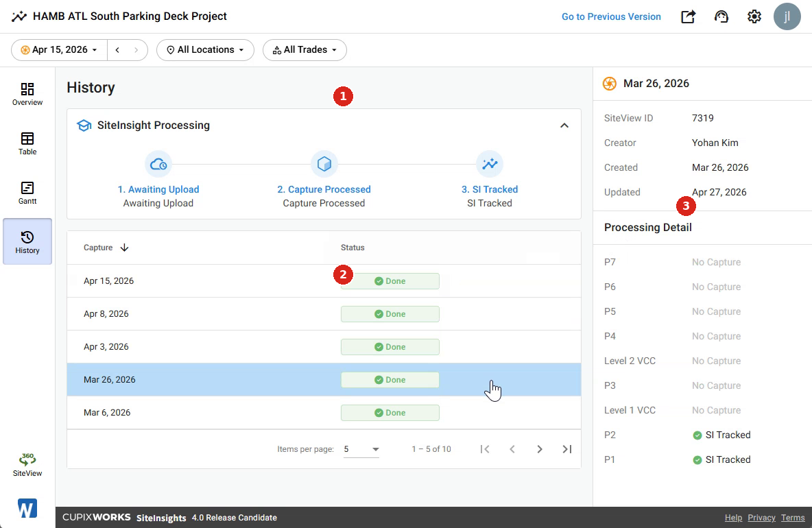This screenshot has height=528, width=812.
Task: Go to last page of history
Action: [x=567, y=449]
